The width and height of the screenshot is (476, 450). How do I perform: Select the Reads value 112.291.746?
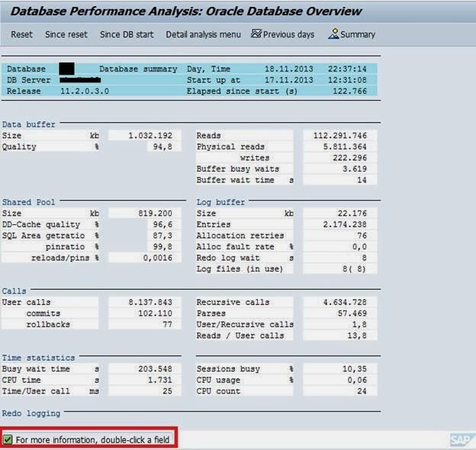click(339, 135)
